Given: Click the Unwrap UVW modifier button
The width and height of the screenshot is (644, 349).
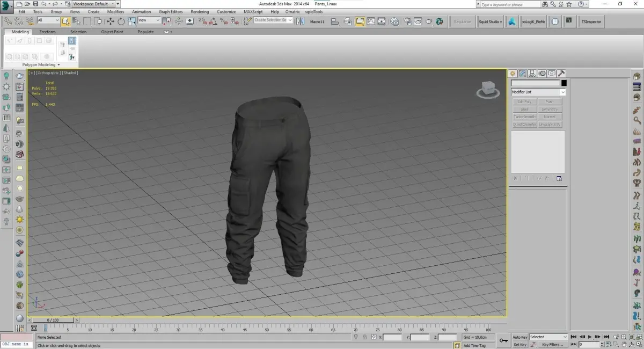Looking at the screenshot, I should (x=550, y=125).
